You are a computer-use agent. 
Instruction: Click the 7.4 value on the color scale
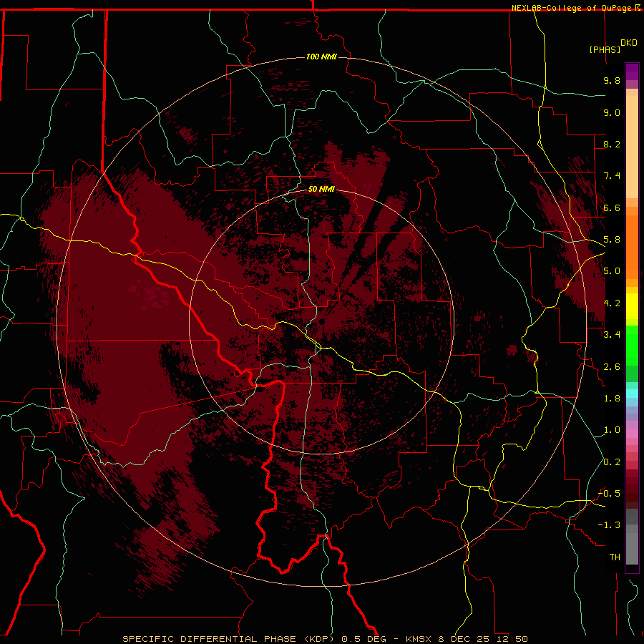[x=612, y=176]
